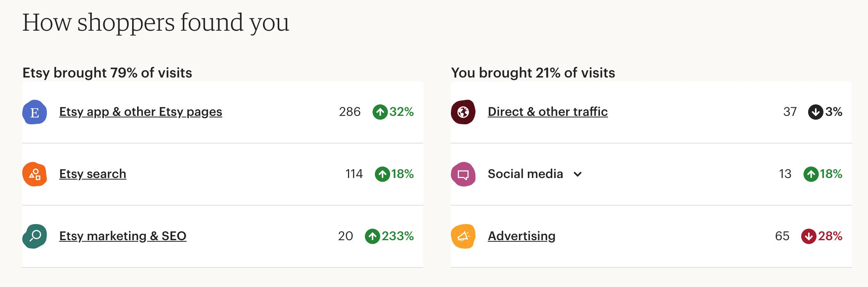
Task: Select the pink Social media chat icon
Action: pyautogui.click(x=463, y=174)
